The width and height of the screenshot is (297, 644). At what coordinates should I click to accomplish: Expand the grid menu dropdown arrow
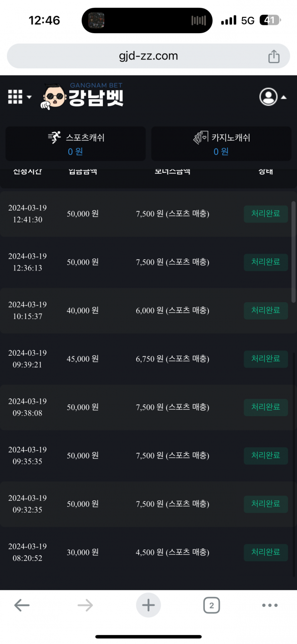(29, 97)
